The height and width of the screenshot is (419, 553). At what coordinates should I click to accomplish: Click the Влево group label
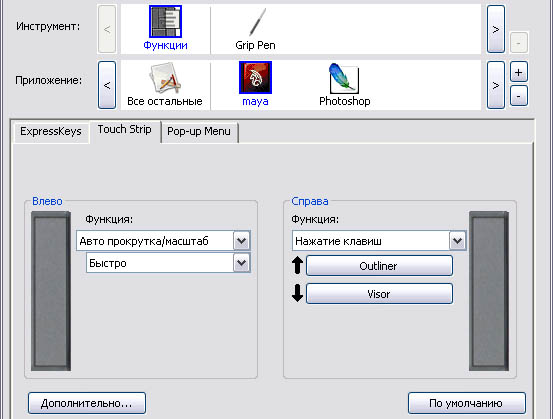(x=47, y=201)
